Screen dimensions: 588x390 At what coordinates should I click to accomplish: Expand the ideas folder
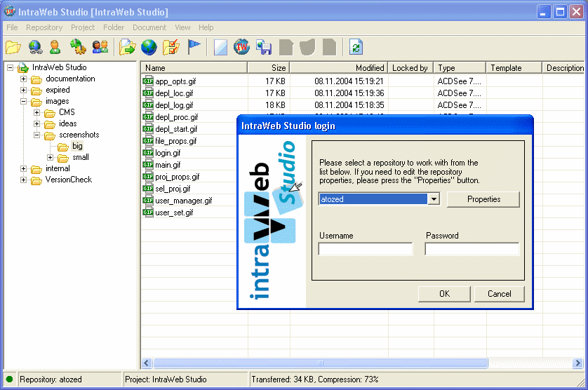coord(36,123)
